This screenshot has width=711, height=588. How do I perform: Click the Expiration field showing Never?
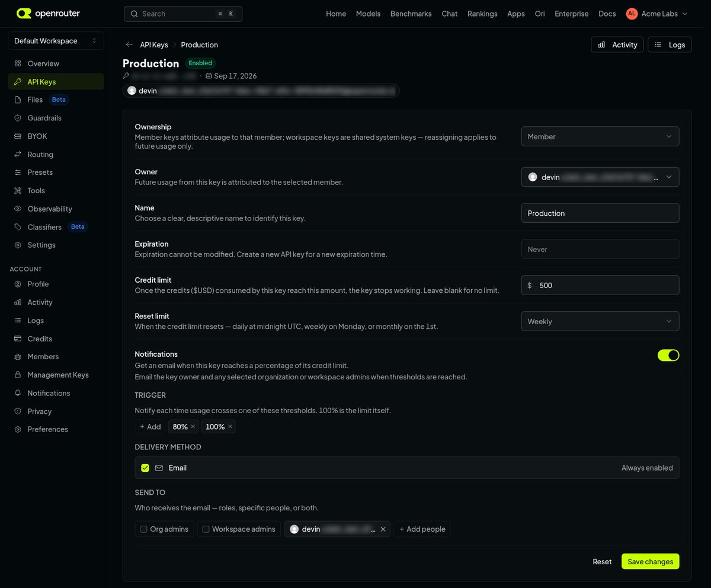point(600,249)
